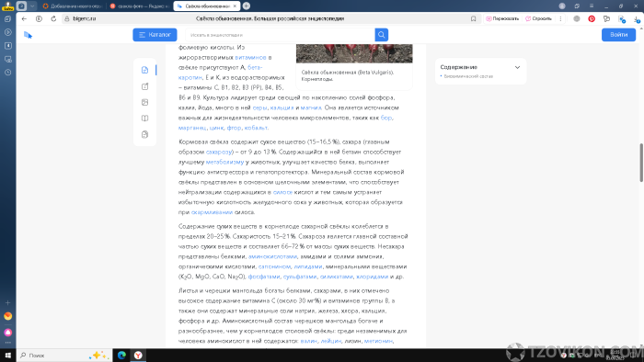Screen dimensions: 644x362
Task: Open the метаболизму link
Action: click(224, 162)
